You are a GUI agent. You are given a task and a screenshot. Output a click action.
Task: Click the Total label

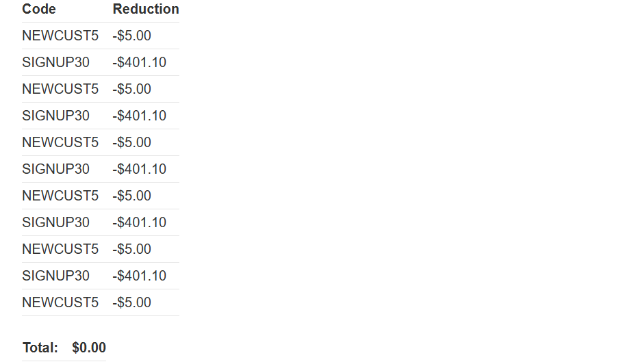pyautogui.click(x=40, y=348)
